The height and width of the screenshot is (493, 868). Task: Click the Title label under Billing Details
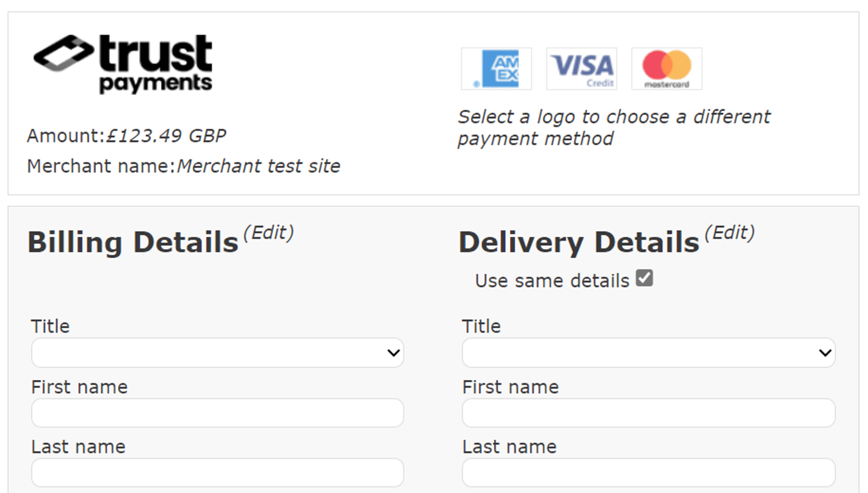(x=50, y=326)
